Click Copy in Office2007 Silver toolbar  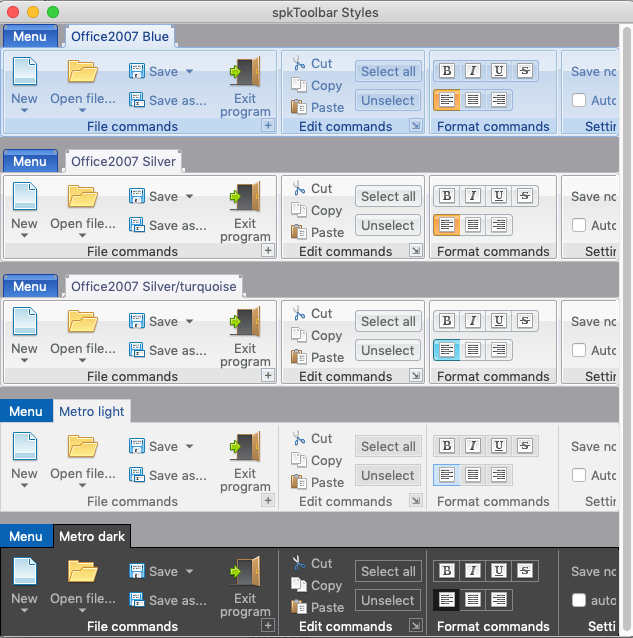point(316,210)
